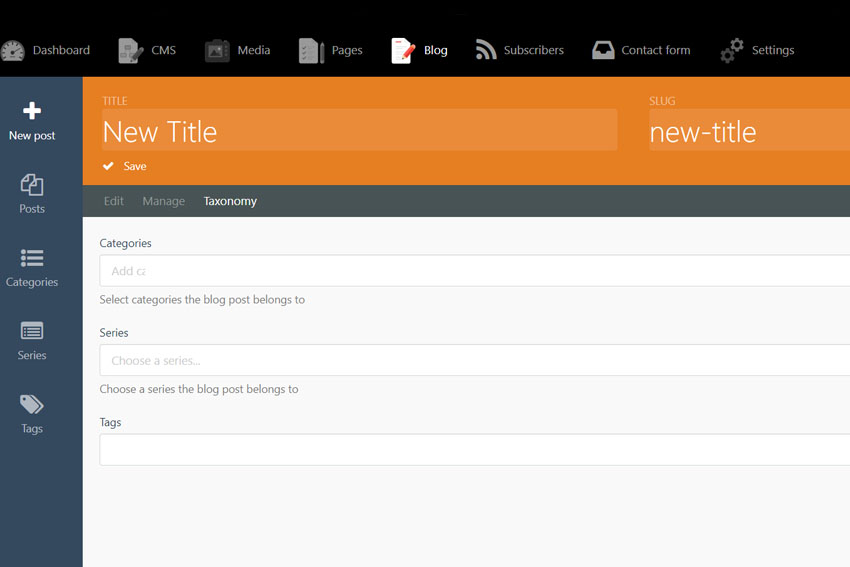Click the Series list-box icon in sidebar
Image resolution: width=850 pixels, height=567 pixels.
coord(32,331)
